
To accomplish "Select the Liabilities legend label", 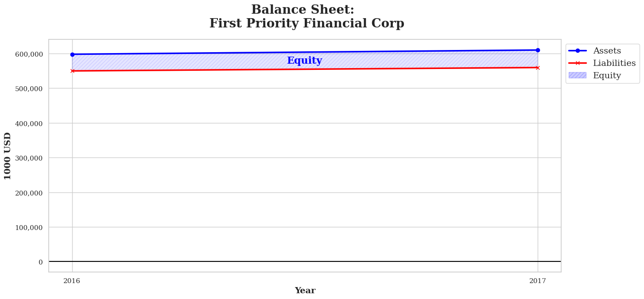I will (x=614, y=63).
